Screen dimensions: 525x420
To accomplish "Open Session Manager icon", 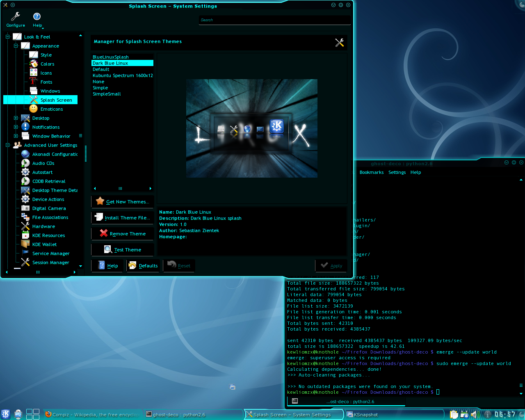I will [25, 262].
